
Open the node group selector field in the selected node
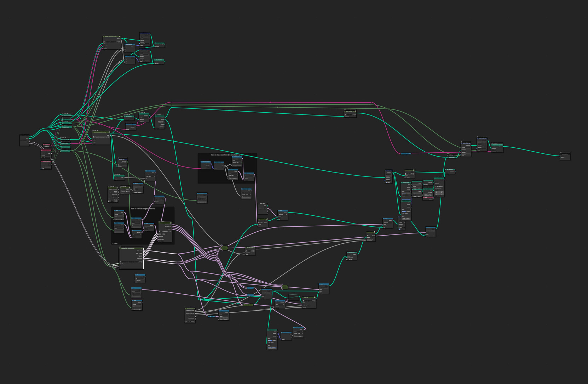[x=131, y=262]
